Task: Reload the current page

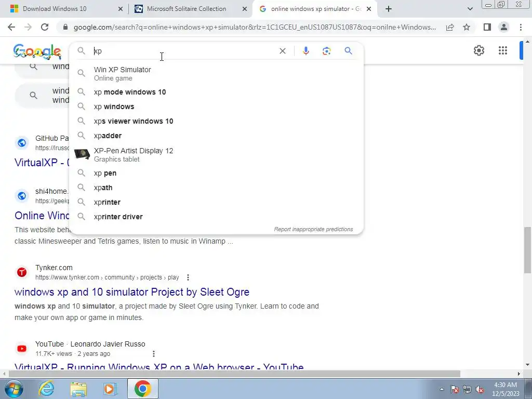Action: pyautogui.click(x=45, y=27)
